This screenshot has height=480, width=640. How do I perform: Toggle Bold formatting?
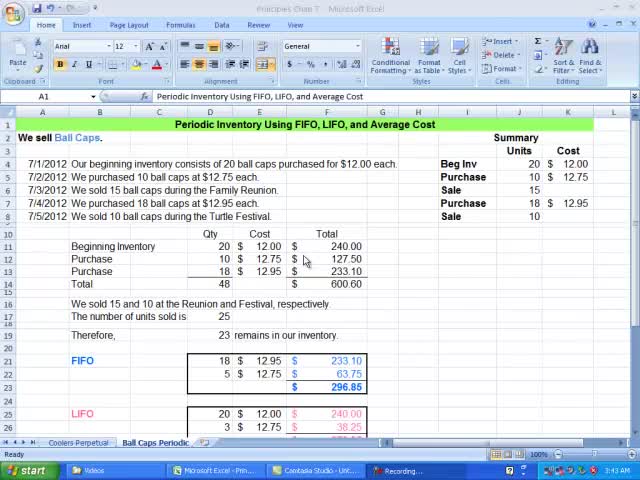coord(60,65)
